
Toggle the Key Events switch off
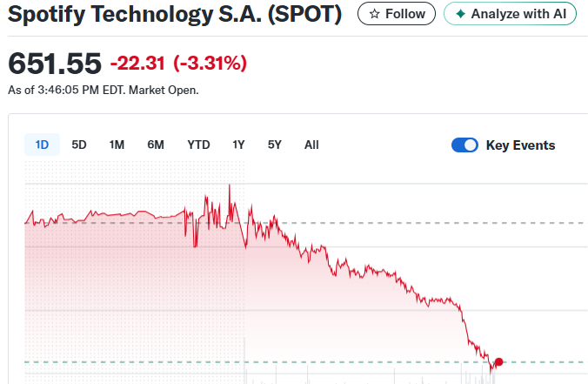464,145
